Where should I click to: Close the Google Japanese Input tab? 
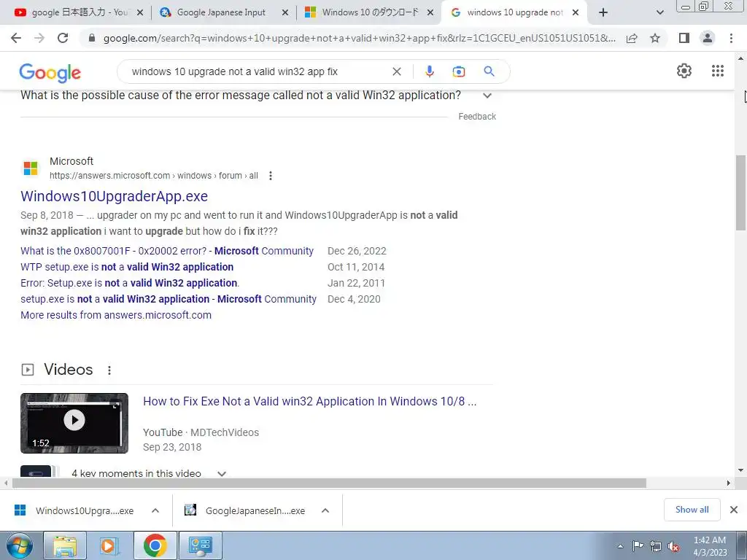pyautogui.click(x=285, y=13)
